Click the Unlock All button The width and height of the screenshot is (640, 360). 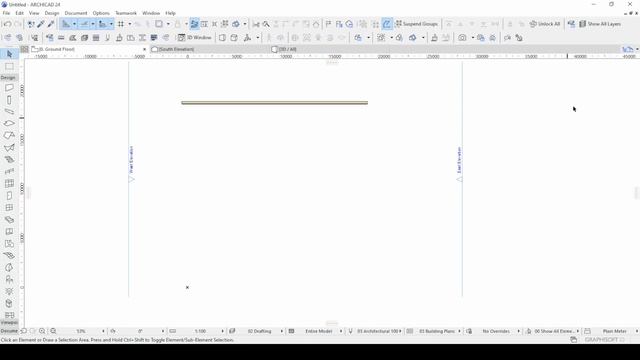pyautogui.click(x=545, y=24)
